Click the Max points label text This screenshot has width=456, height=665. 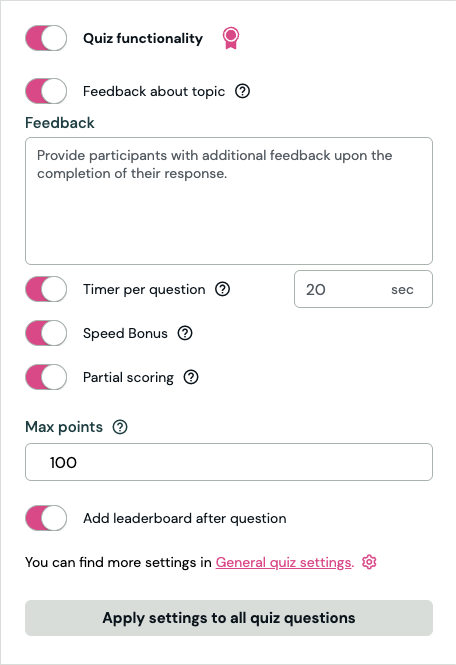click(x=64, y=427)
